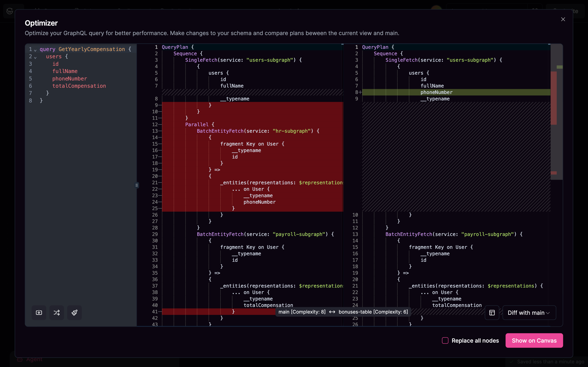Format the query using the paintbrush icon

tap(74, 313)
